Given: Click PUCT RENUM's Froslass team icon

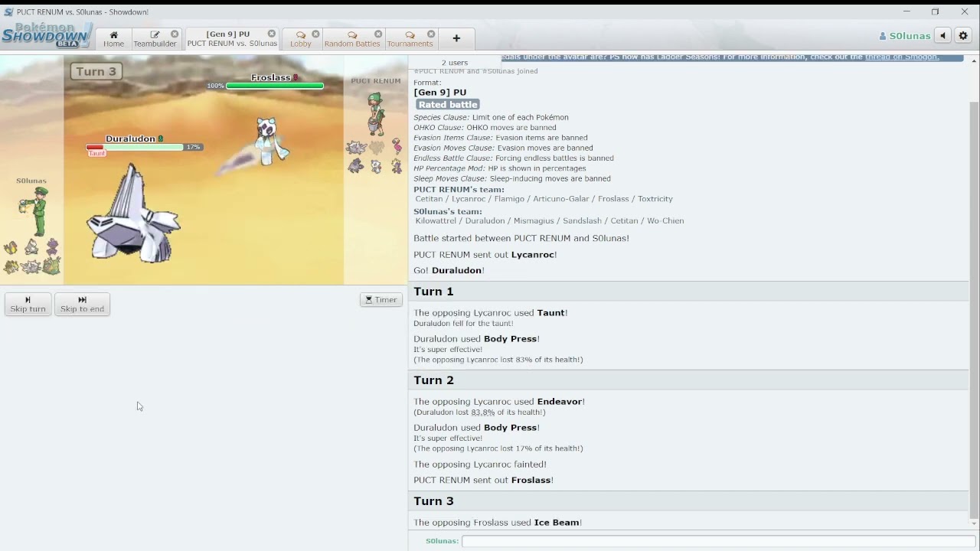Looking at the screenshot, I should [x=376, y=165].
